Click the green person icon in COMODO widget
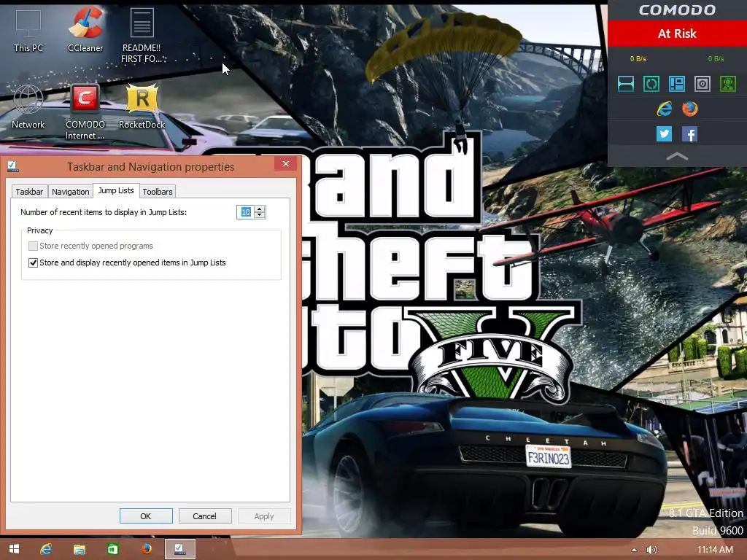The height and width of the screenshot is (560, 747). [x=728, y=84]
